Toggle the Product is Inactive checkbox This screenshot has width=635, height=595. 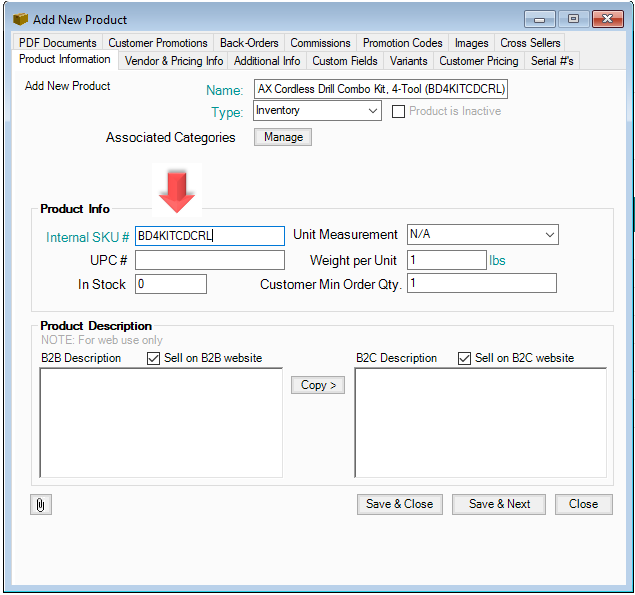point(399,111)
